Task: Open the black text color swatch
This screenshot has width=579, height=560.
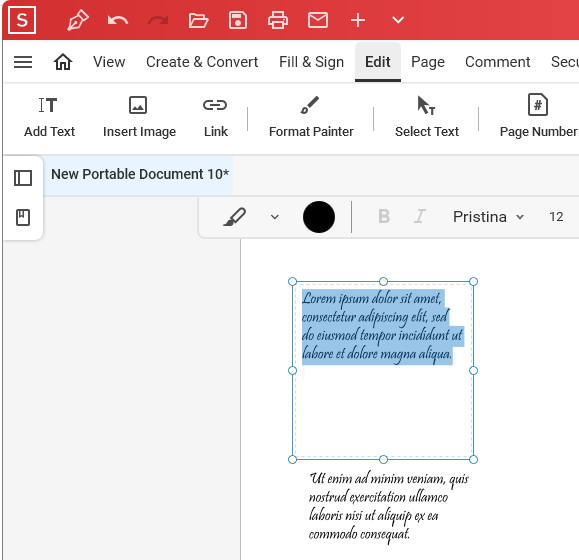Action: (x=319, y=217)
